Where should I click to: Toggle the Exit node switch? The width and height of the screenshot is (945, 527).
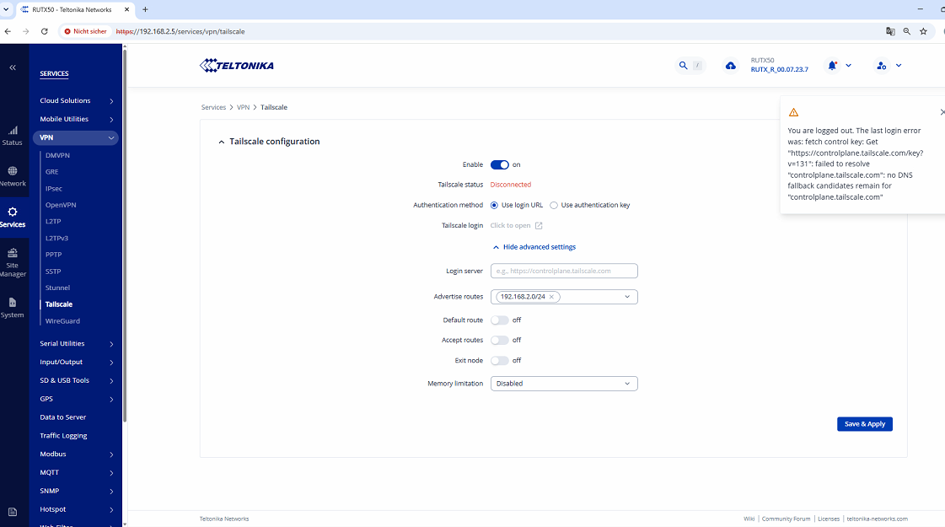(x=500, y=361)
